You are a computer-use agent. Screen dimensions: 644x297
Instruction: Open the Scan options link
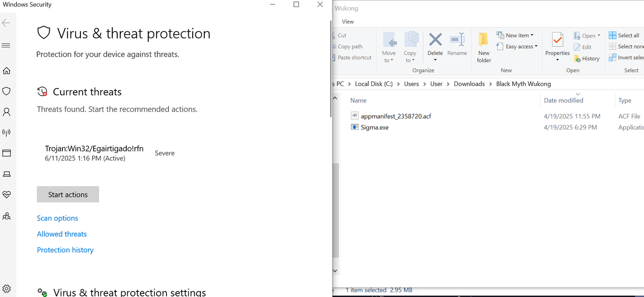point(57,218)
